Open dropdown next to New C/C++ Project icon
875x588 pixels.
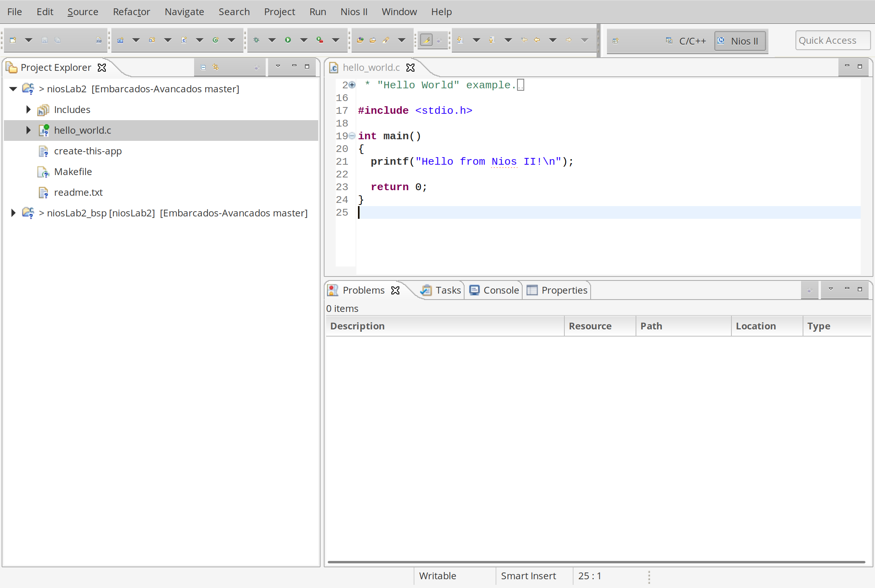[x=136, y=40]
